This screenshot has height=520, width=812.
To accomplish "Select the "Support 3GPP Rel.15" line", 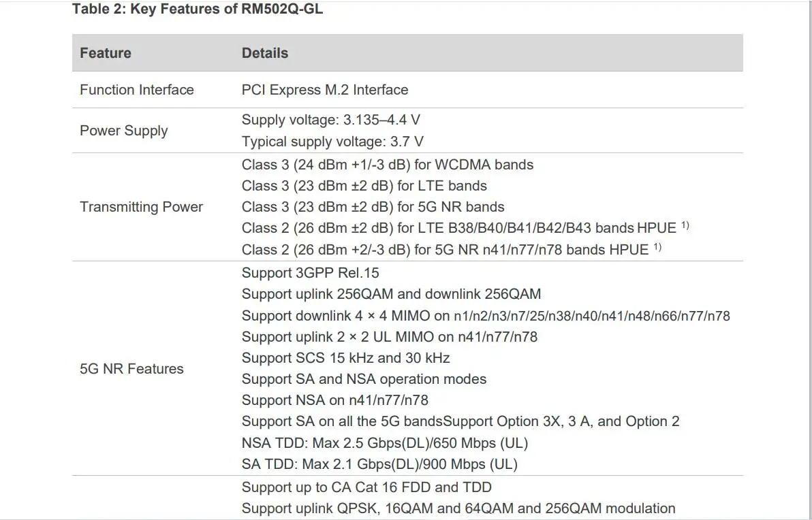I will pyautogui.click(x=310, y=273).
